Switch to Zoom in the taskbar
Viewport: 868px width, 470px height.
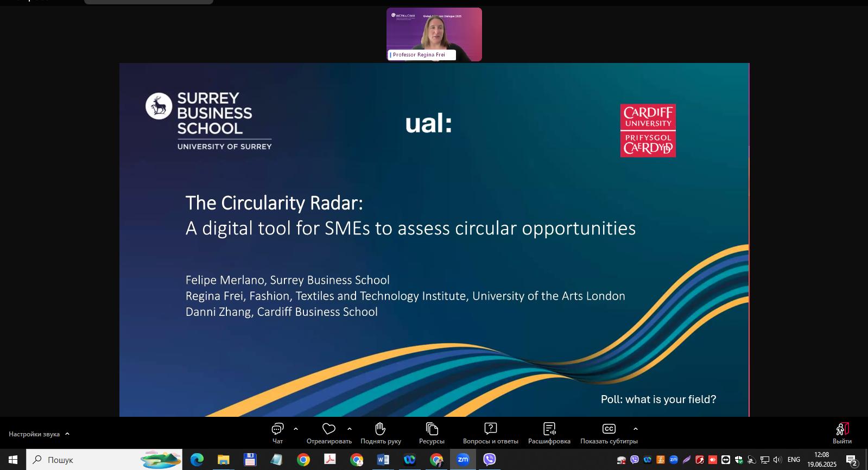(x=462, y=460)
